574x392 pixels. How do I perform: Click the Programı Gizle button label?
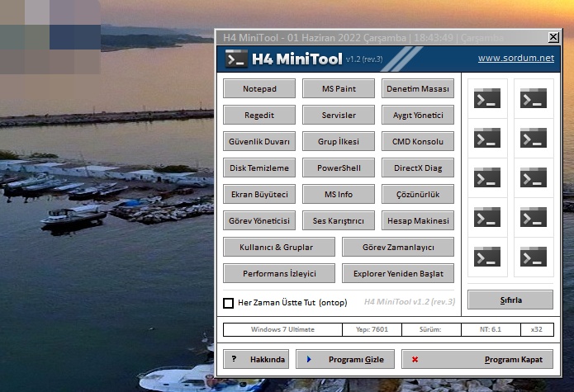[x=356, y=360]
